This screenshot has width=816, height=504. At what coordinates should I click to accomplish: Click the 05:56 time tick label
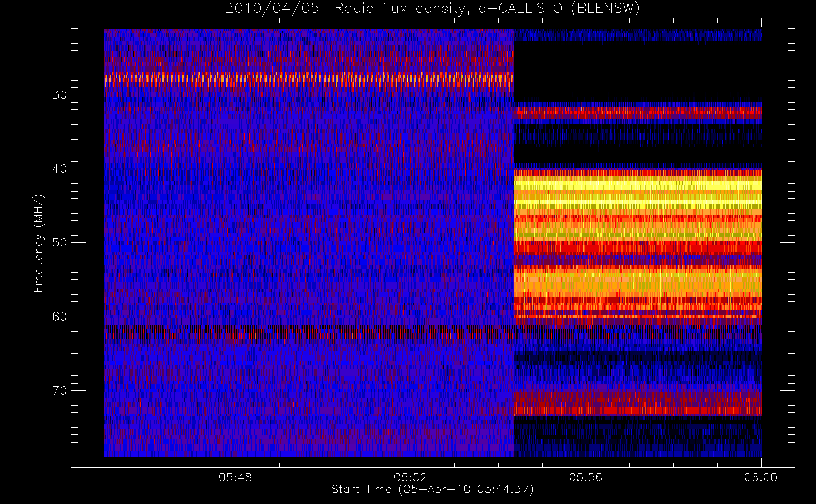pos(586,477)
